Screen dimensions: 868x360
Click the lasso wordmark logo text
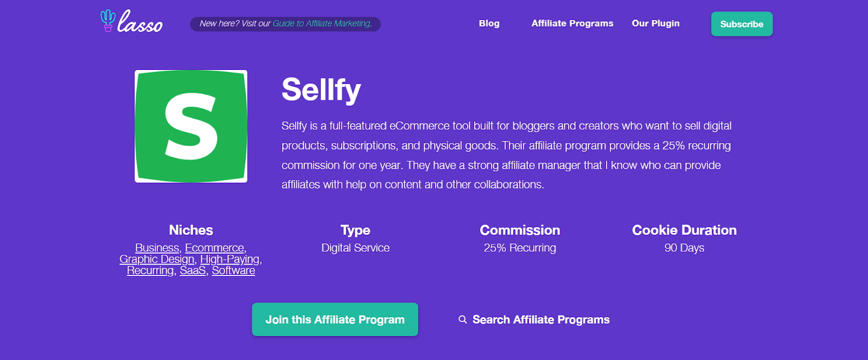[140, 22]
